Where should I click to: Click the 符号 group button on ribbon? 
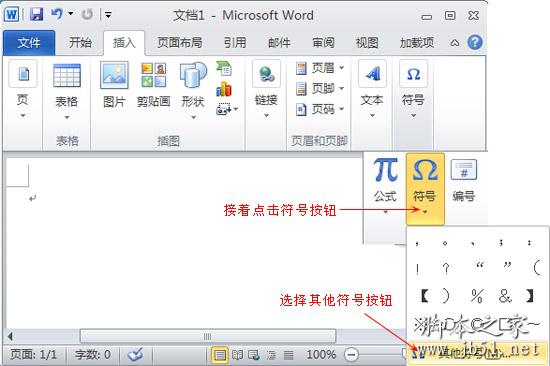tap(413, 90)
